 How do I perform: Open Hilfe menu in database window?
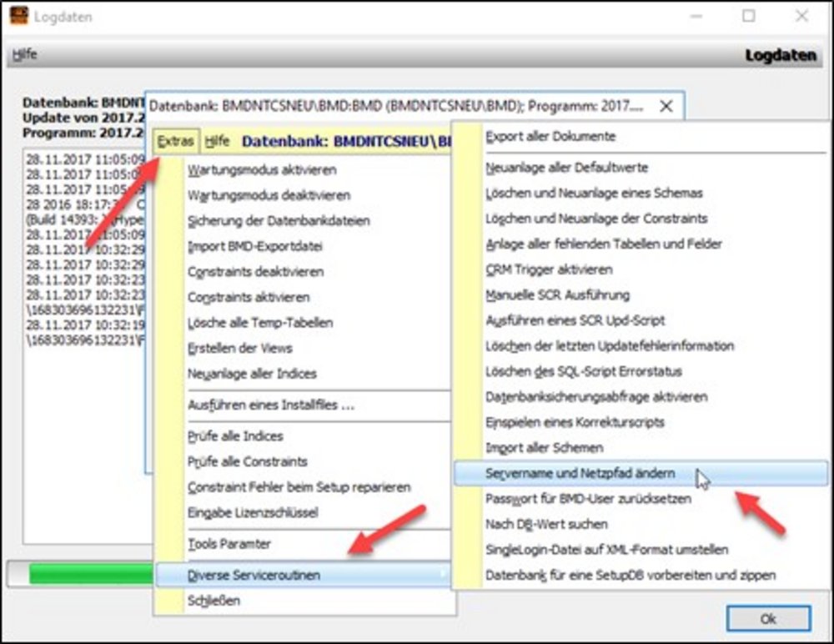pyautogui.click(x=217, y=142)
